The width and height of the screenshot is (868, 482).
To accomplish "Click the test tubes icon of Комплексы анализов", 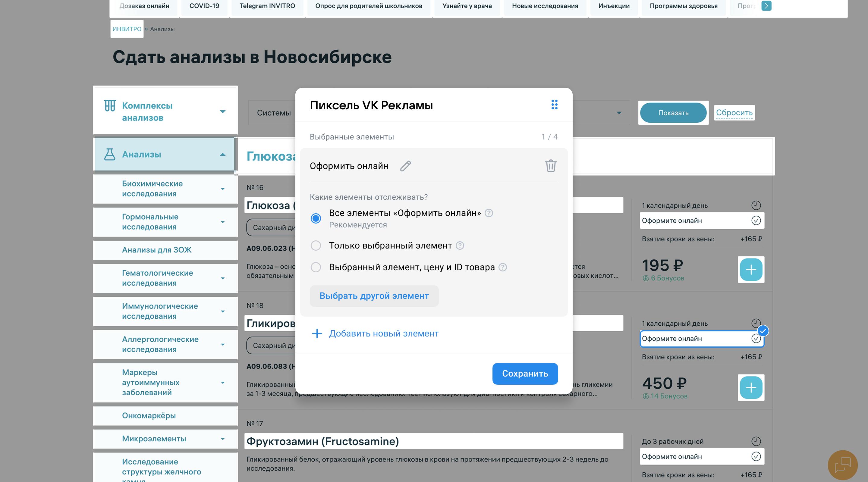I will (x=110, y=106).
